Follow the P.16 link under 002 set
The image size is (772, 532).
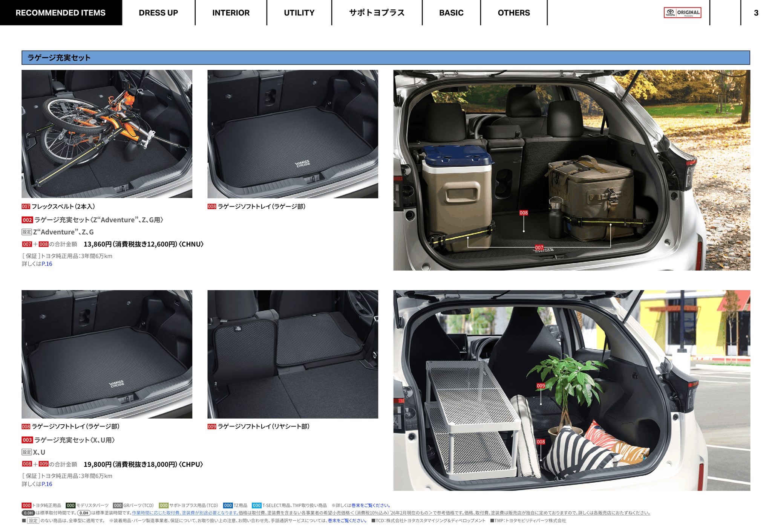point(47,264)
